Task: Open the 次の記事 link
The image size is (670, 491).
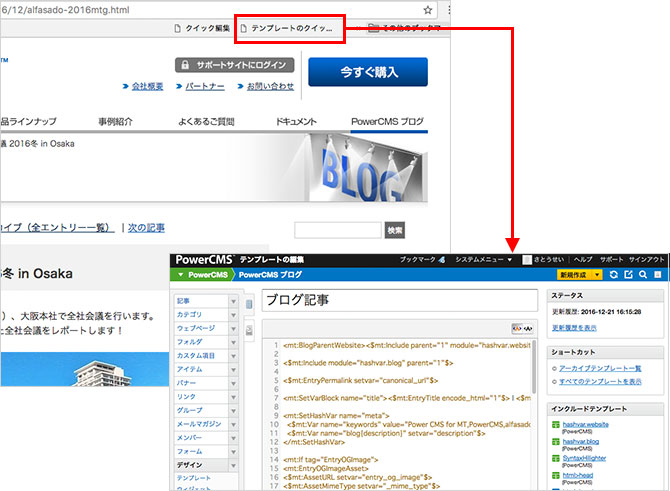Action: pyautogui.click(x=146, y=228)
